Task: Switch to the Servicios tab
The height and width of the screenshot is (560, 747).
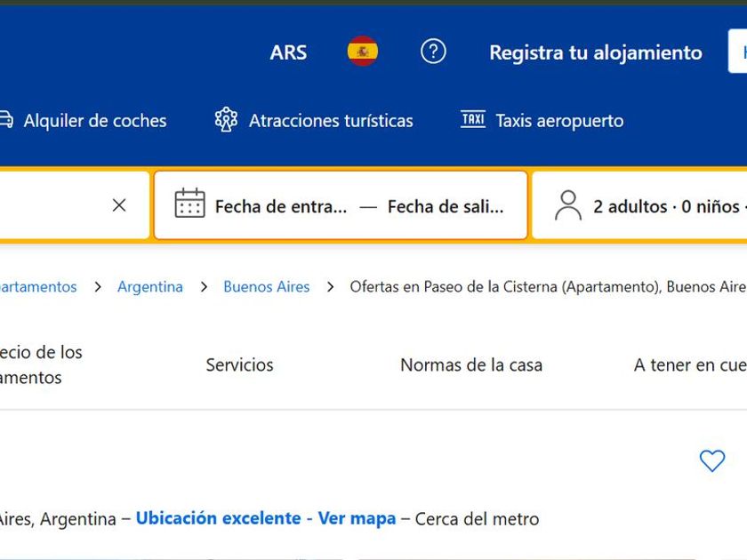Action: click(x=239, y=364)
